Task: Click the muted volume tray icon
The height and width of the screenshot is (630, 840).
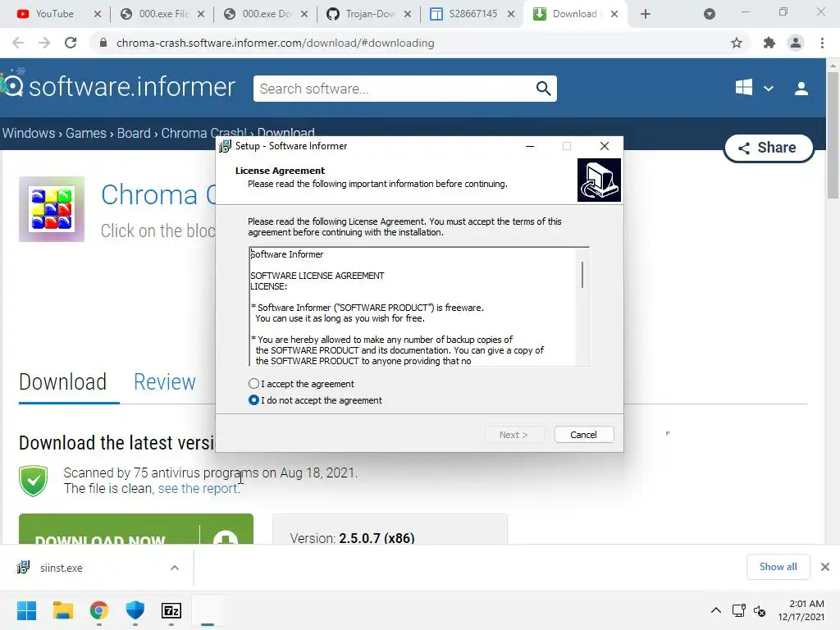Action: pyautogui.click(x=760, y=610)
